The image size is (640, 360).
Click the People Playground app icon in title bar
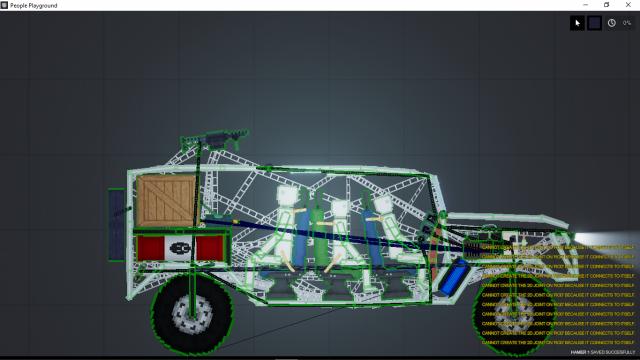pyautogui.click(x=4, y=5)
